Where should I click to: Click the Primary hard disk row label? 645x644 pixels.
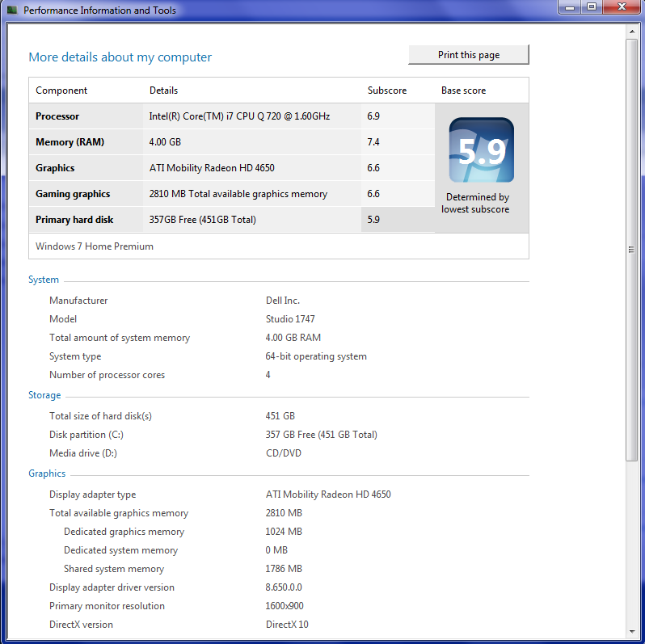click(x=74, y=220)
